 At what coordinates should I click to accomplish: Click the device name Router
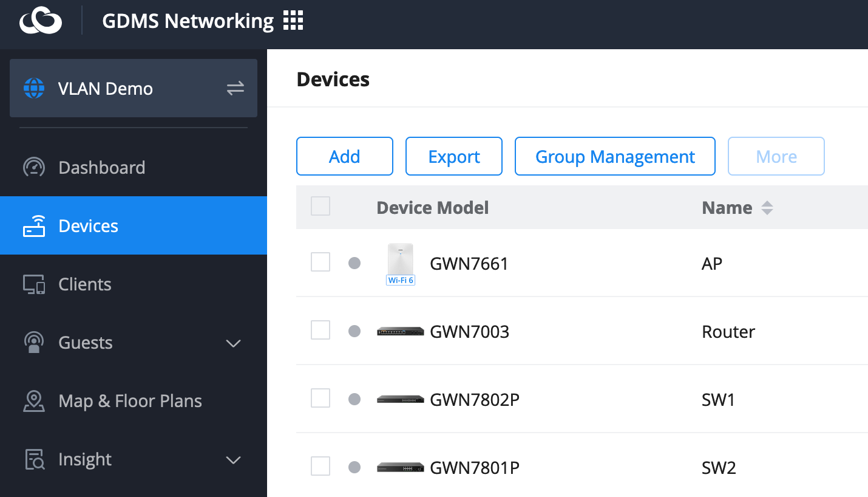click(728, 332)
